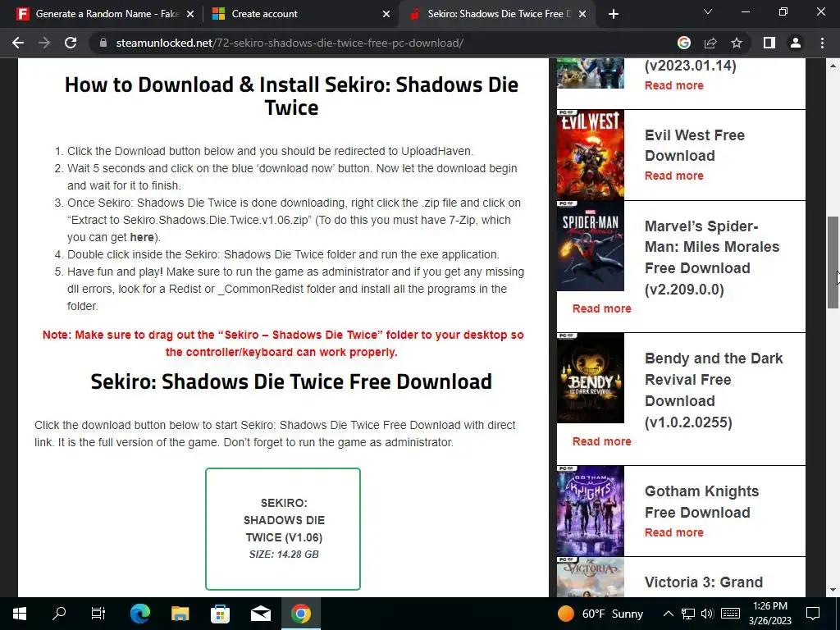Click the 'How to Download & Install' heading
Image resolution: width=840 pixels, height=630 pixels.
[291, 96]
